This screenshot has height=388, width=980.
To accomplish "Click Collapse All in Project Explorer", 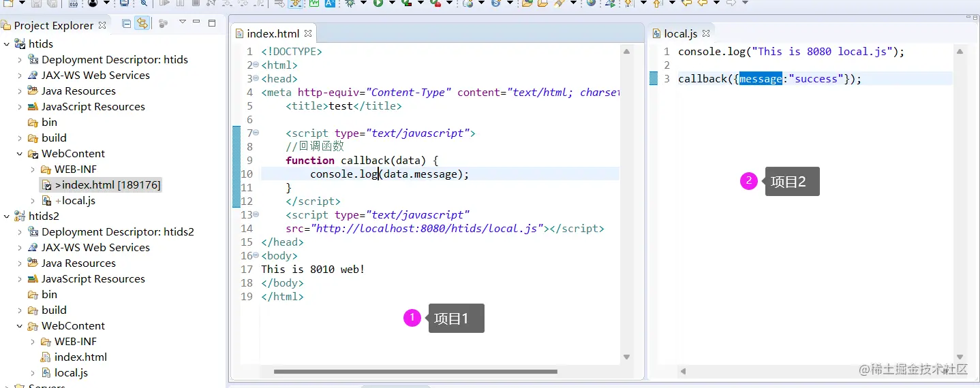I will (x=126, y=24).
